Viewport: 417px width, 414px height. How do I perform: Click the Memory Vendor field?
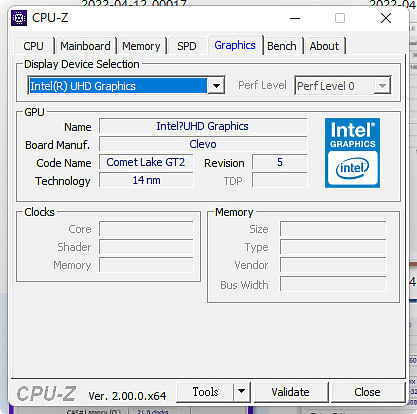click(x=333, y=265)
